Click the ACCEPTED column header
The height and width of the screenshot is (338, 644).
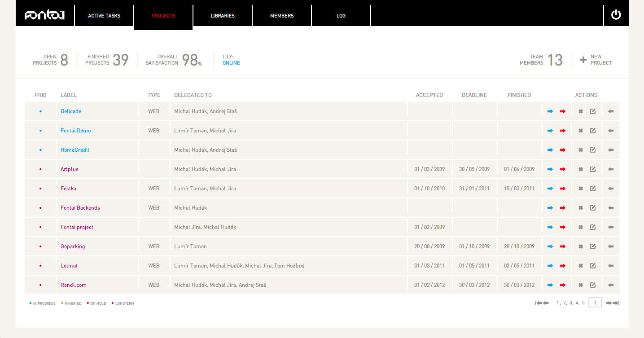(429, 95)
